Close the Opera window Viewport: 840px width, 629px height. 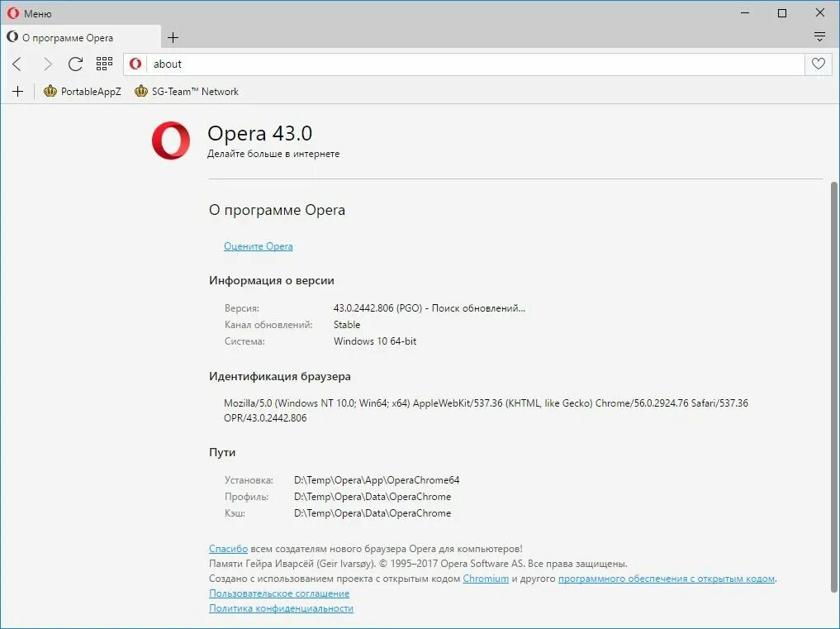(819, 13)
